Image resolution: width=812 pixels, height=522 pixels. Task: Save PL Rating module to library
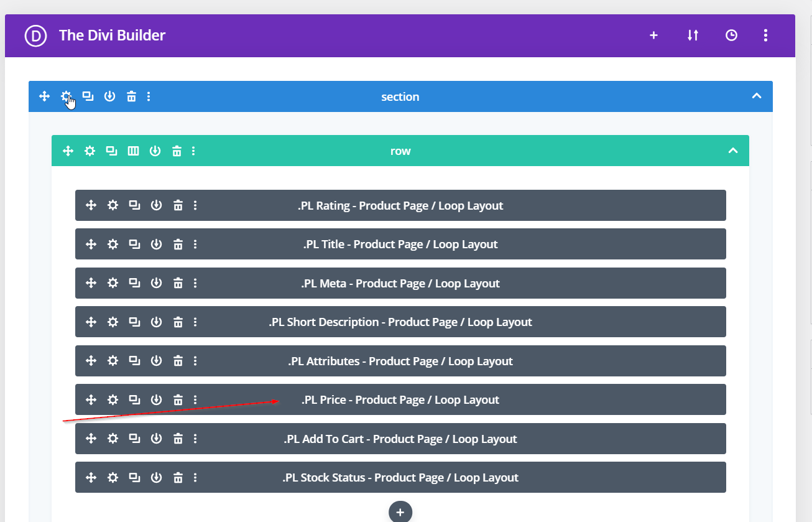(156, 205)
